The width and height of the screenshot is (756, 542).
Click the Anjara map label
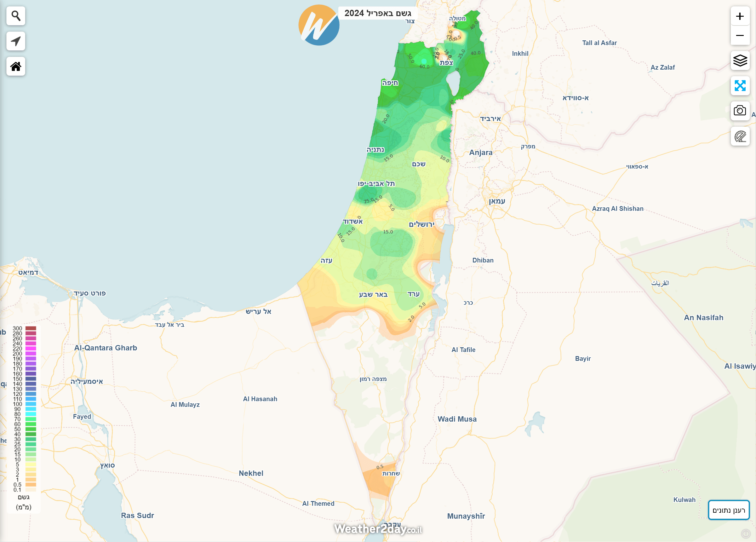pyautogui.click(x=481, y=153)
